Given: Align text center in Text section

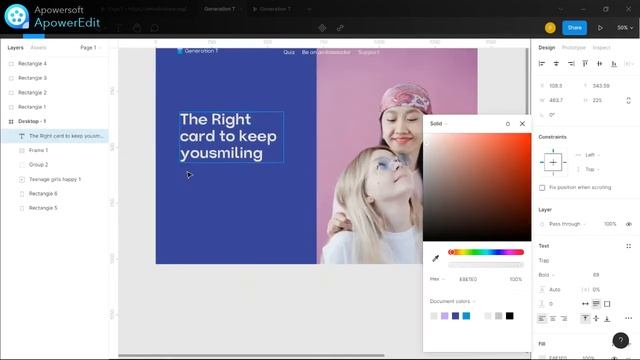Looking at the screenshot, I should (x=553, y=318).
